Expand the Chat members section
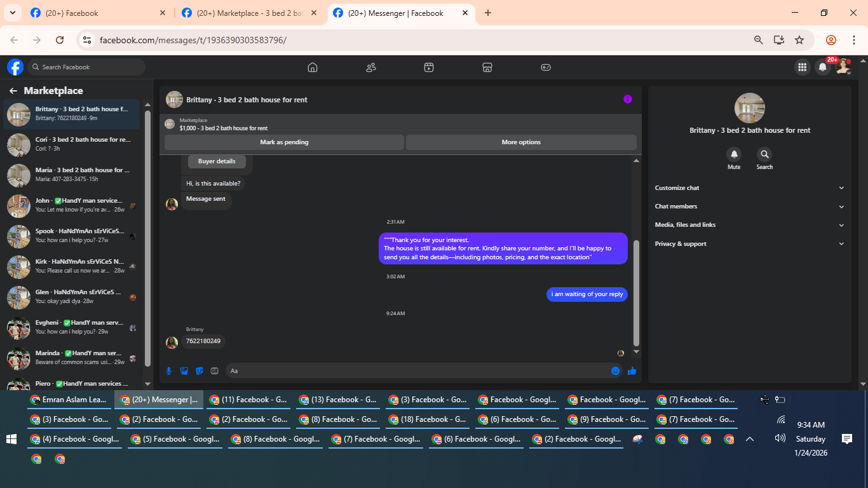The image size is (868, 488). [x=750, y=207]
